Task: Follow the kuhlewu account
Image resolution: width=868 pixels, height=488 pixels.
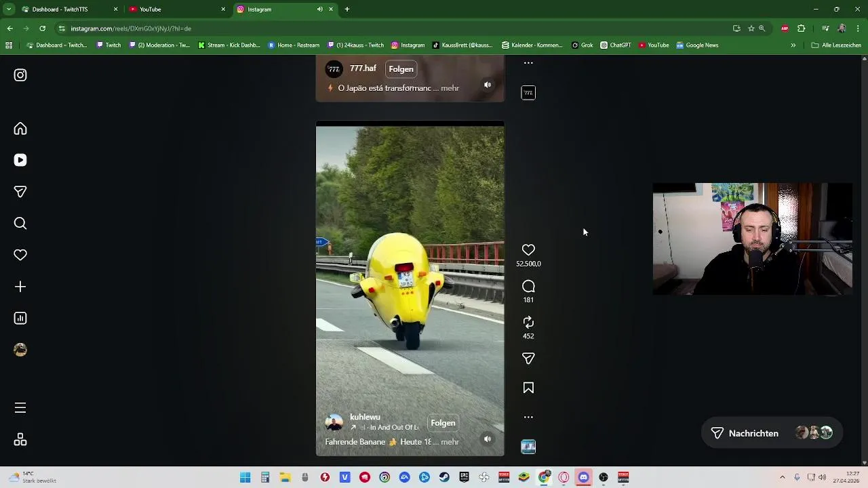Action: tap(443, 423)
